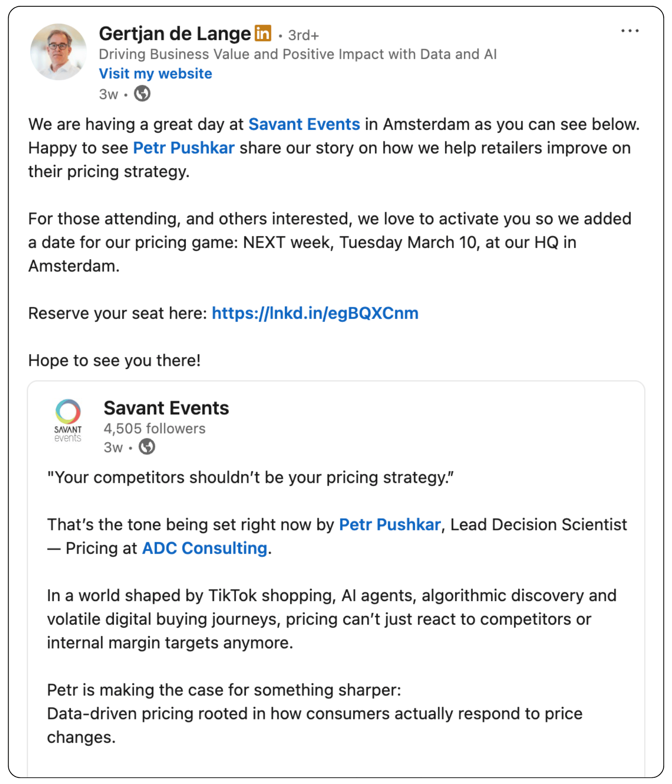Click the 3rd+ connection degree label
Screen dimensions: 672x784
tap(303, 35)
